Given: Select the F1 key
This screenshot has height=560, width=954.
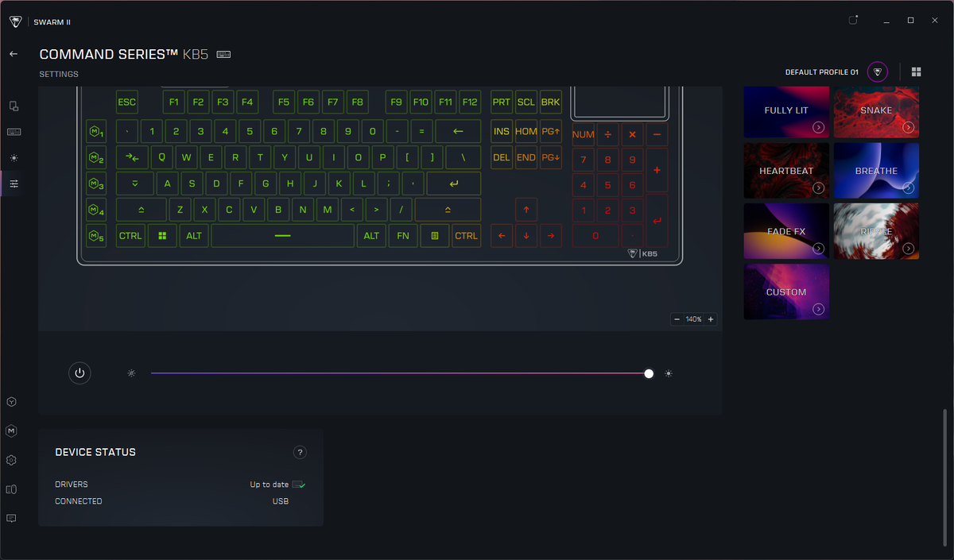Looking at the screenshot, I should 174,102.
